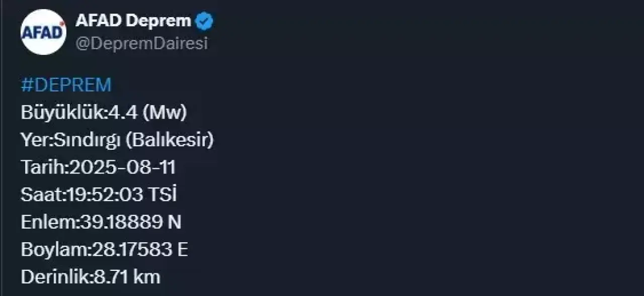Screen dimensions: 644x296
Task: Select the 4.4 (Mw) magnitude value
Action: point(147,113)
